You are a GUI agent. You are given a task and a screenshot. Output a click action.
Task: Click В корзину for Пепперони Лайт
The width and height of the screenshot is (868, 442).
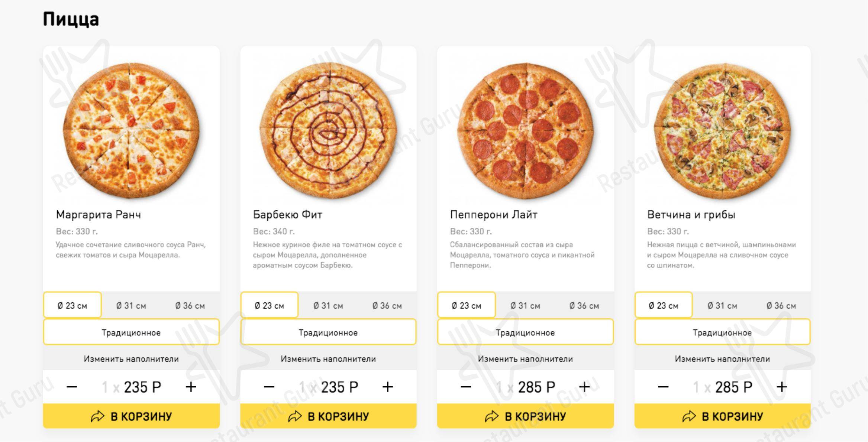[525, 416]
